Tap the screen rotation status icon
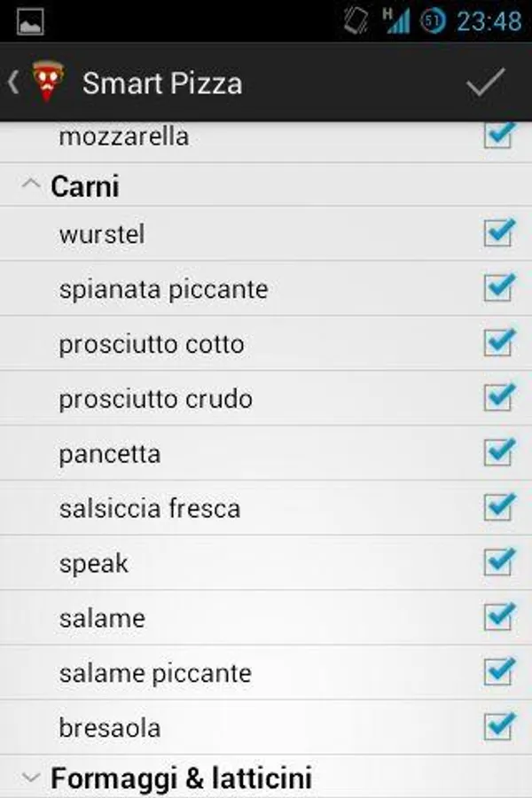532x798 pixels. tap(356, 20)
